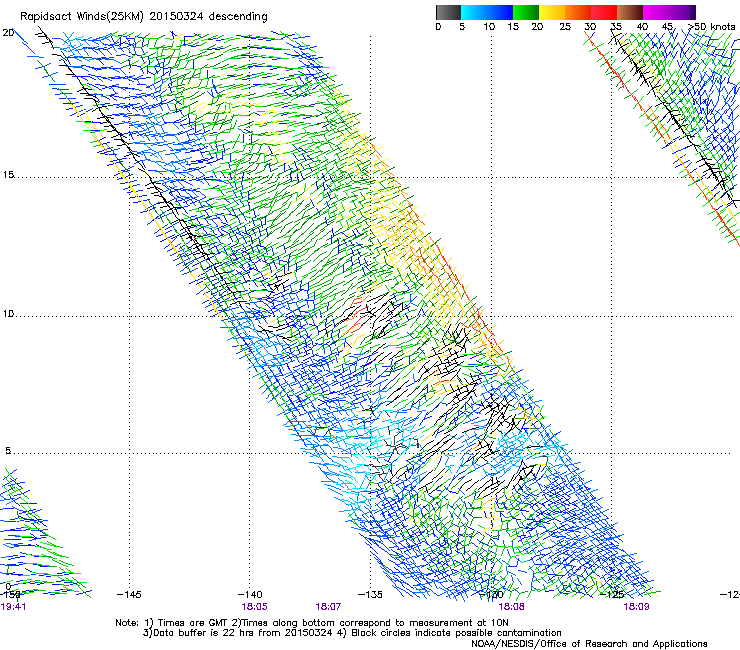Click the legend value '30'
Screen dimensions: 740x650
coord(590,27)
